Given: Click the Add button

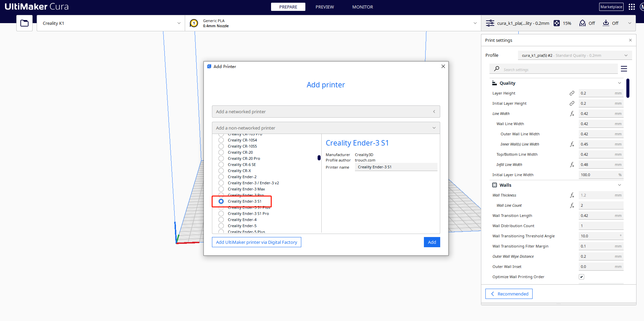Looking at the screenshot, I should point(432,242).
